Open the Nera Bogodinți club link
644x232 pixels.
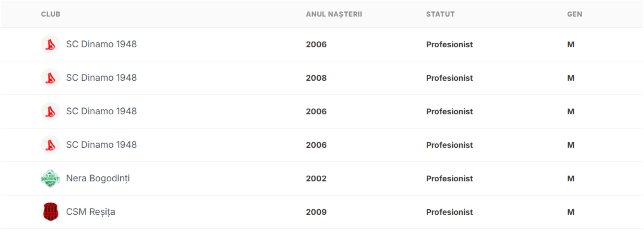(98, 178)
